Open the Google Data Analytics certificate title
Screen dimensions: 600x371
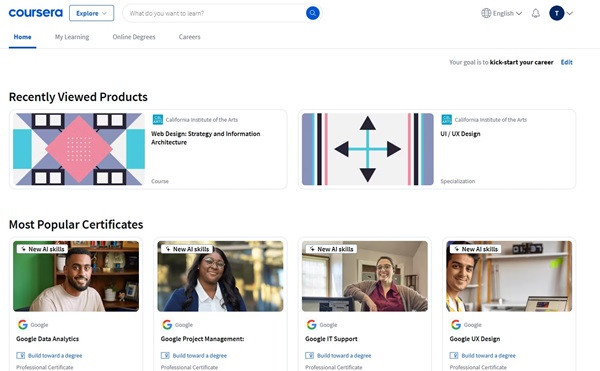coord(47,339)
